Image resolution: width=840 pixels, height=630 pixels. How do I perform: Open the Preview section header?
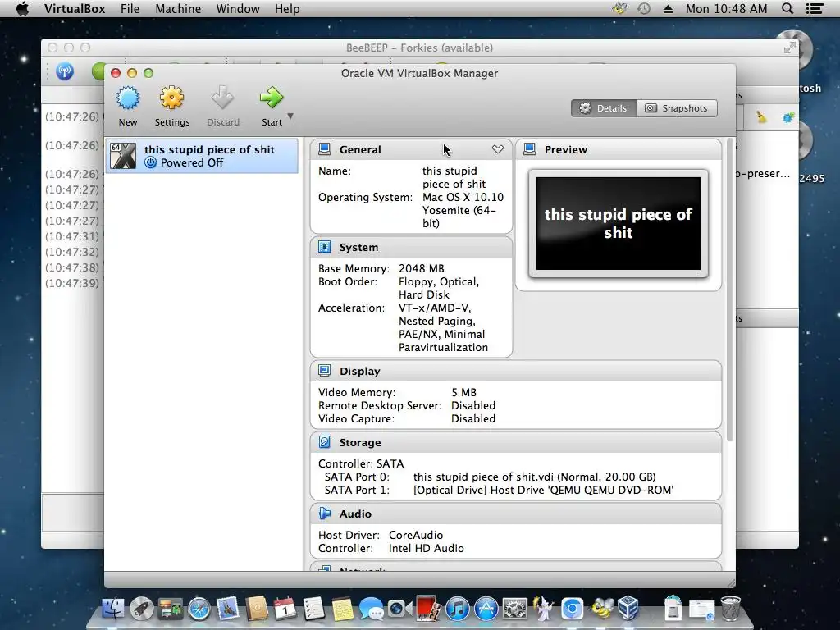(x=566, y=149)
